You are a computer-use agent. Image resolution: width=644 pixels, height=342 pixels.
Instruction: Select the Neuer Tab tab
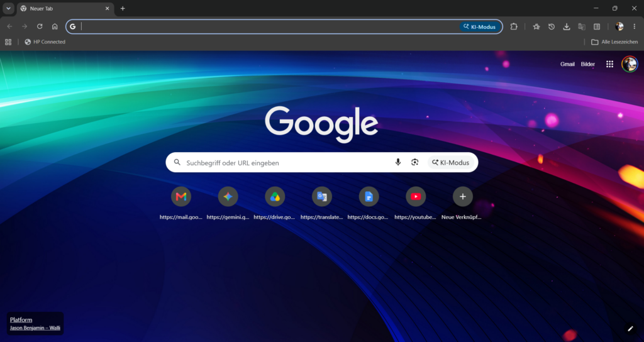[65, 9]
